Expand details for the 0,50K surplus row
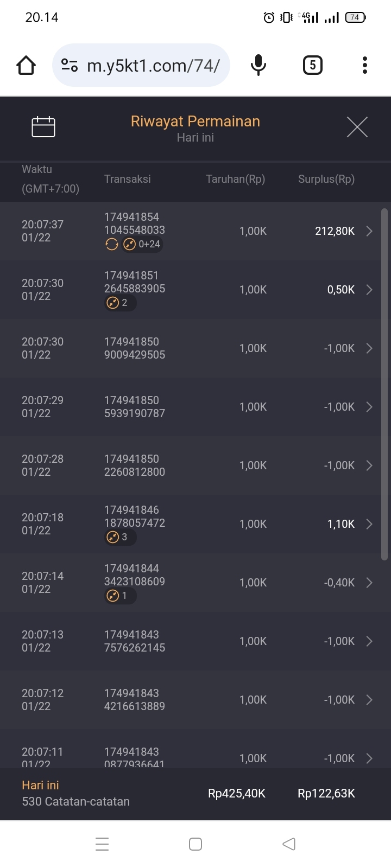This screenshot has height=868, width=391. 369,290
